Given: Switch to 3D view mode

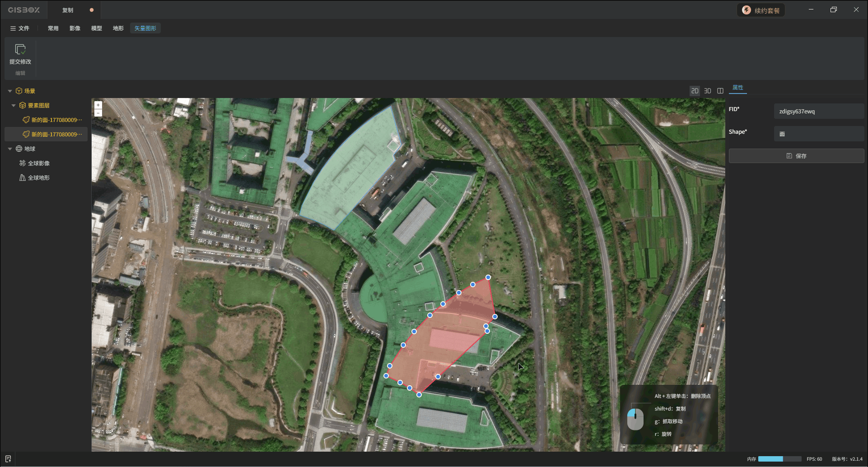Looking at the screenshot, I should click(708, 91).
